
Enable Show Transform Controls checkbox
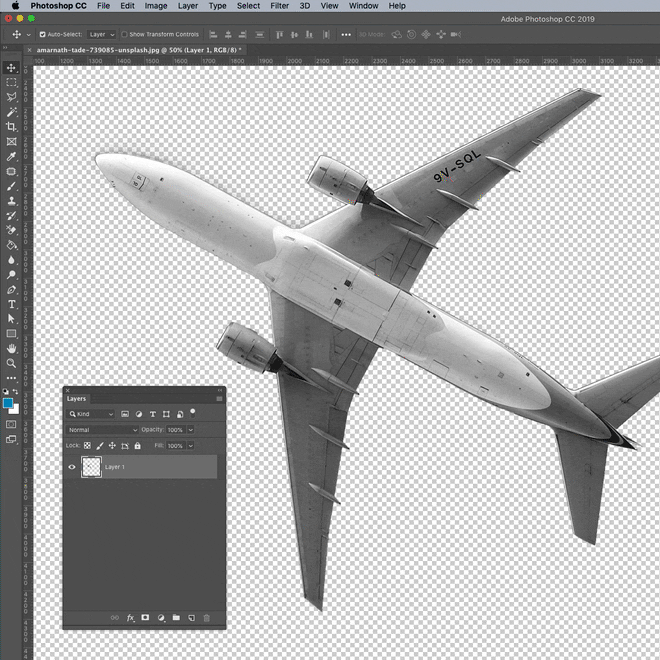pyautogui.click(x=125, y=34)
